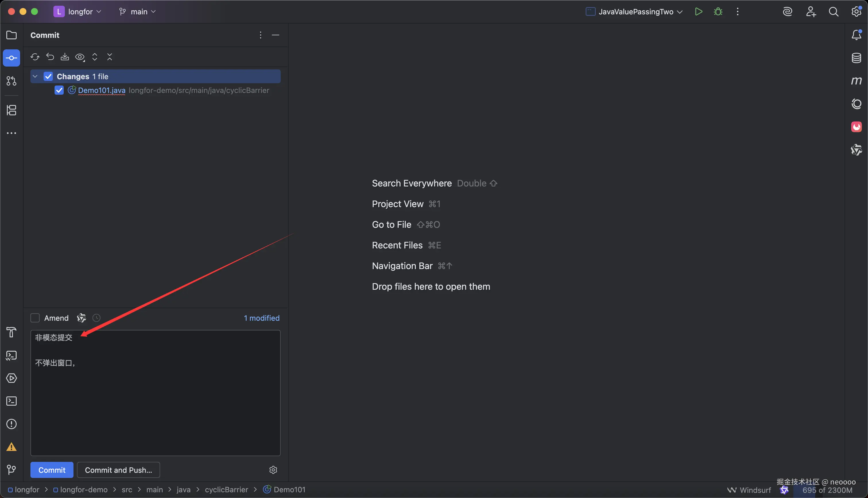This screenshot has height=498, width=868.
Task: Open the Pull Requests tool window
Action: pyautogui.click(x=11, y=81)
